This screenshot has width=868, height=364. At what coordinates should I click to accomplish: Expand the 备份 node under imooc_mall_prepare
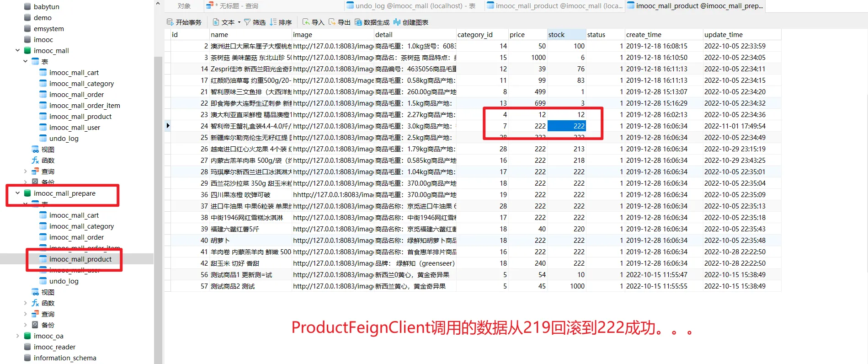25,325
